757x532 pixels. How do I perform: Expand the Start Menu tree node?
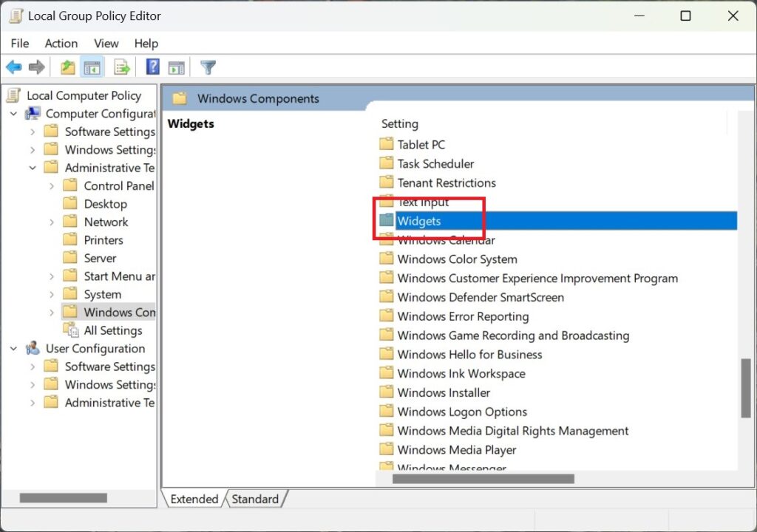52,276
